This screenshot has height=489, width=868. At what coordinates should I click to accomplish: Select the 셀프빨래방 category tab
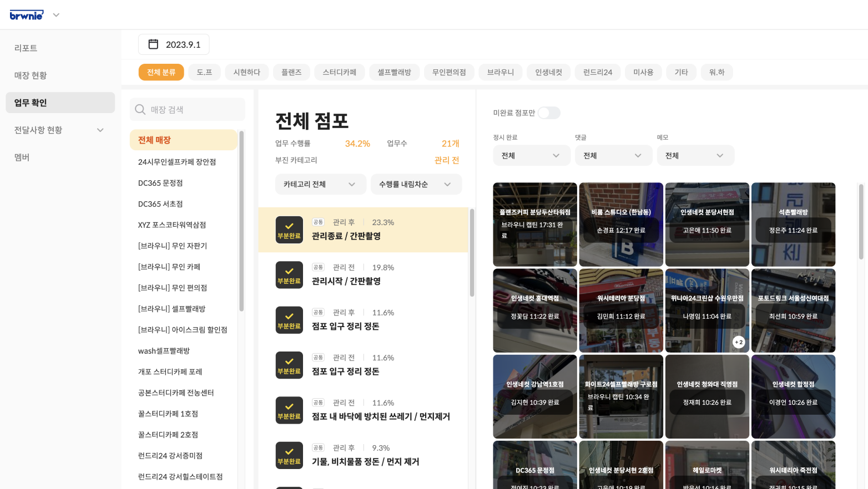point(395,72)
